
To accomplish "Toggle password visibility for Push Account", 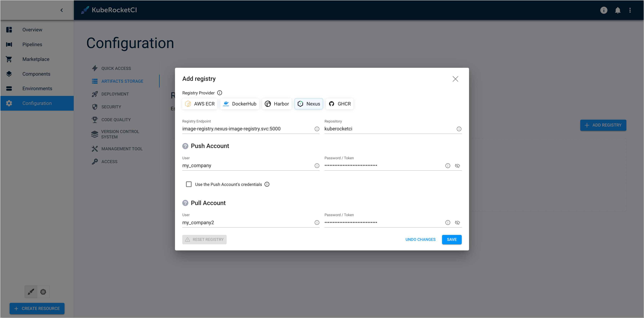I will 457,166.
